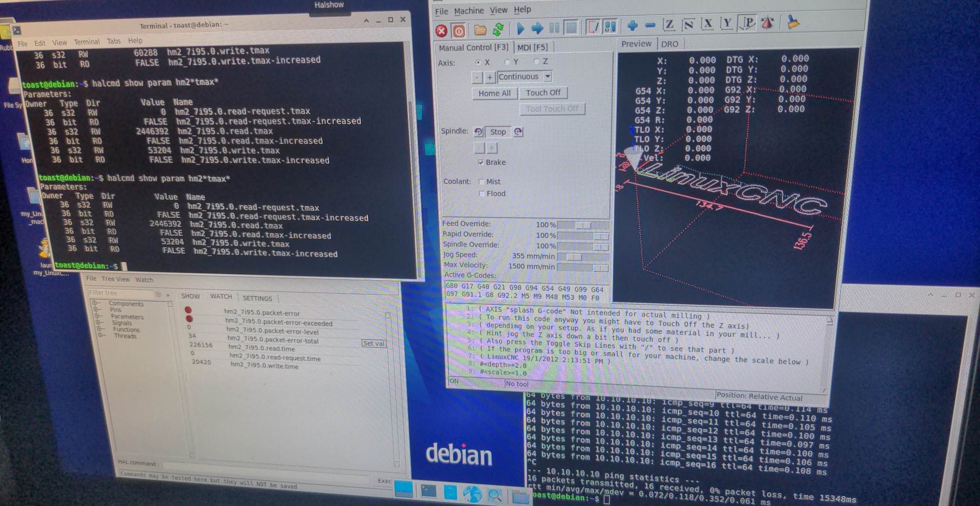Click the Home All button
Screen dimensions: 980x506
[x=494, y=93]
